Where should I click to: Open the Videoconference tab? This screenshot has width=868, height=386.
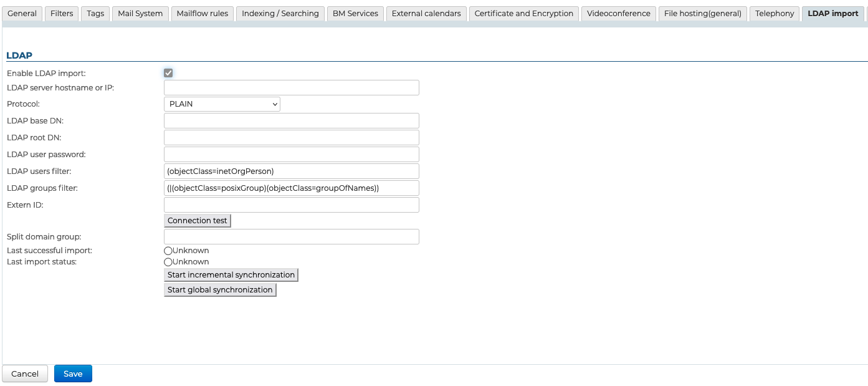pos(618,13)
